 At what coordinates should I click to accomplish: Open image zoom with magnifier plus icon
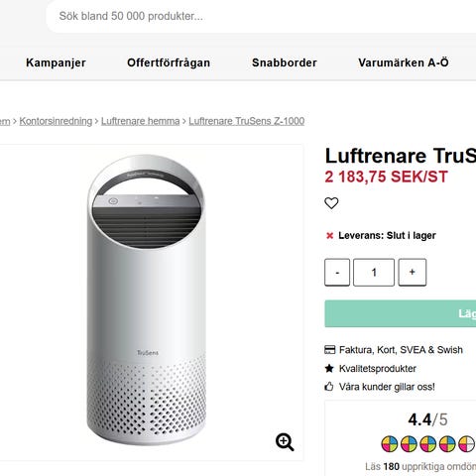285,442
